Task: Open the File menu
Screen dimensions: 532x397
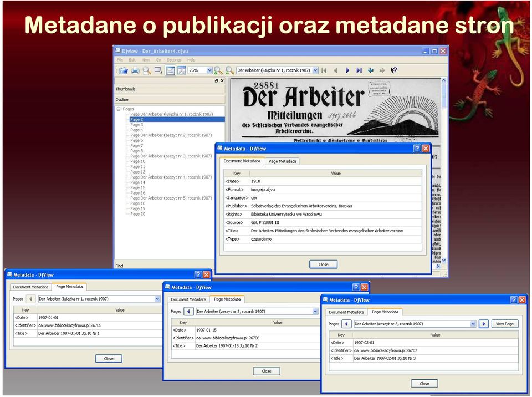Action: click(120, 60)
